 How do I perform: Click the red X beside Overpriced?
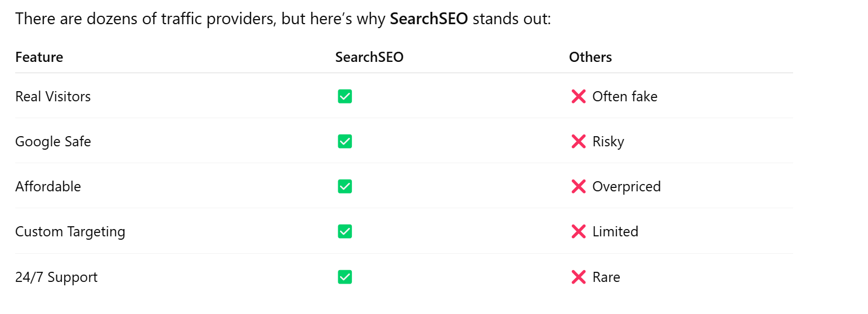click(579, 186)
